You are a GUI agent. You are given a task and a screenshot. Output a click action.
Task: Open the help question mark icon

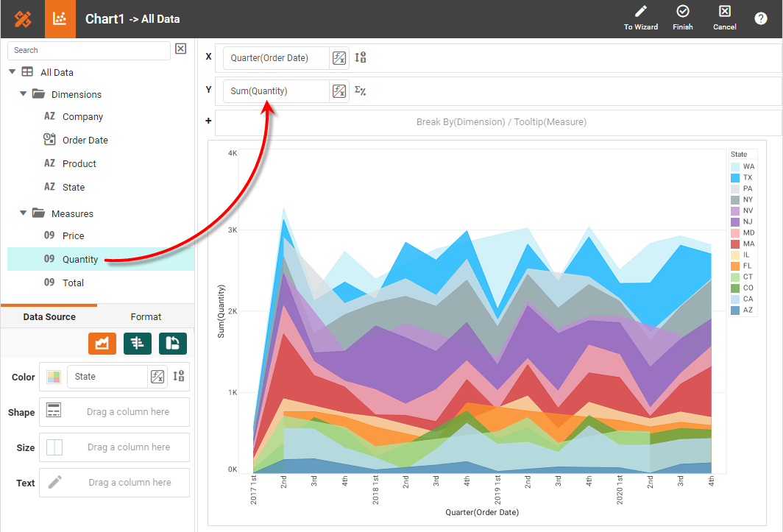click(x=761, y=19)
